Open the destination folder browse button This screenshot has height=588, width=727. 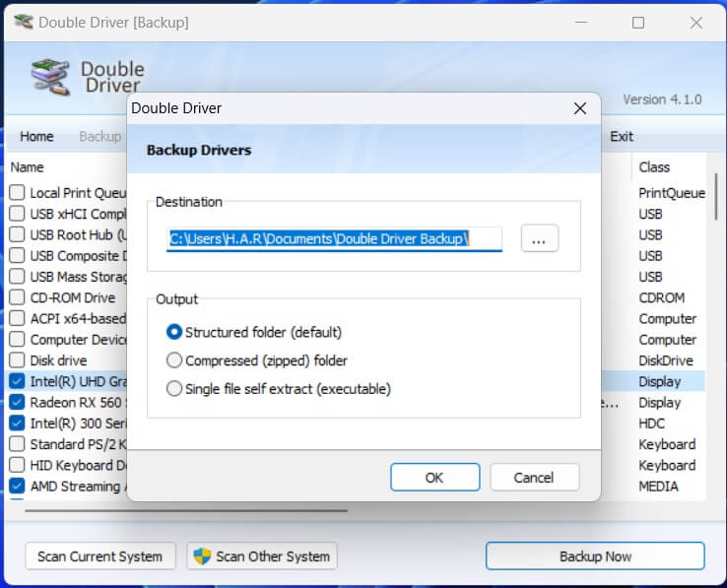[539, 238]
